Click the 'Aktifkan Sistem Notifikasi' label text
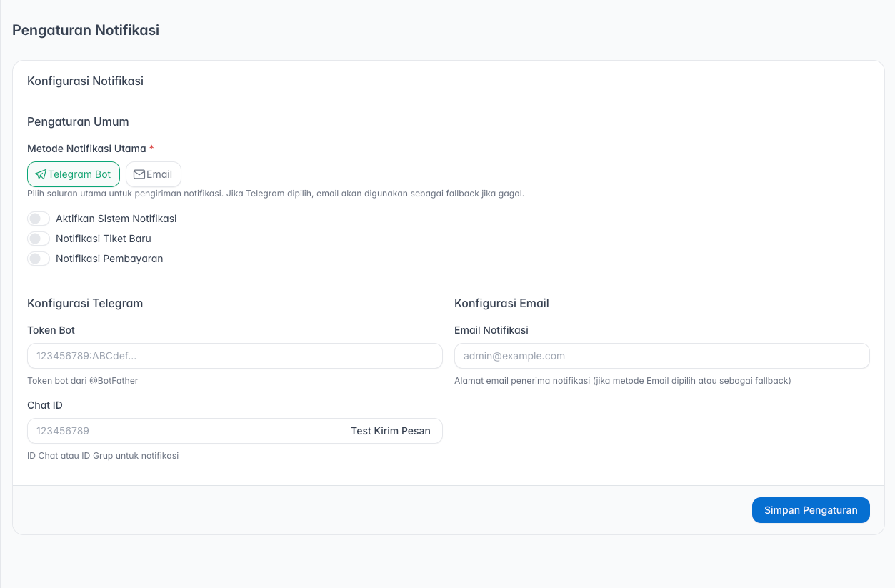The height and width of the screenshot is (588, 895). coord(116,219)
